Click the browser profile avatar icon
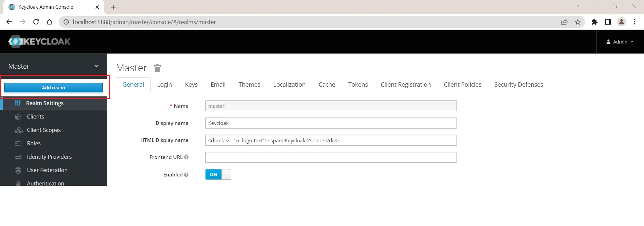The height and width of the screenshot is (226, 644). point(621,22)
